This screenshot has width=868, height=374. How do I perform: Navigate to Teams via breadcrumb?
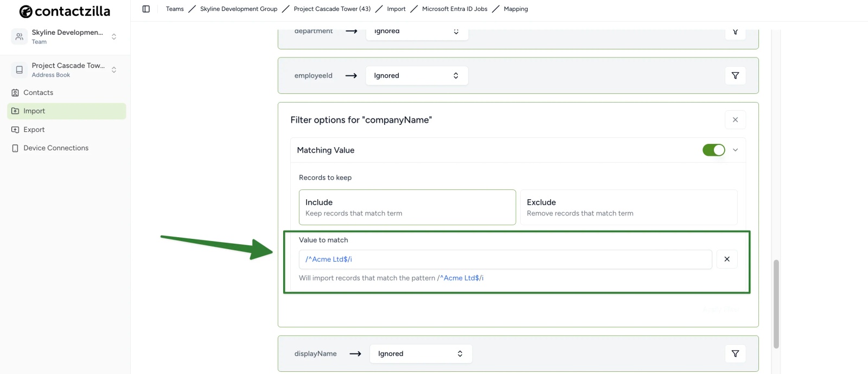pos(174,9)
